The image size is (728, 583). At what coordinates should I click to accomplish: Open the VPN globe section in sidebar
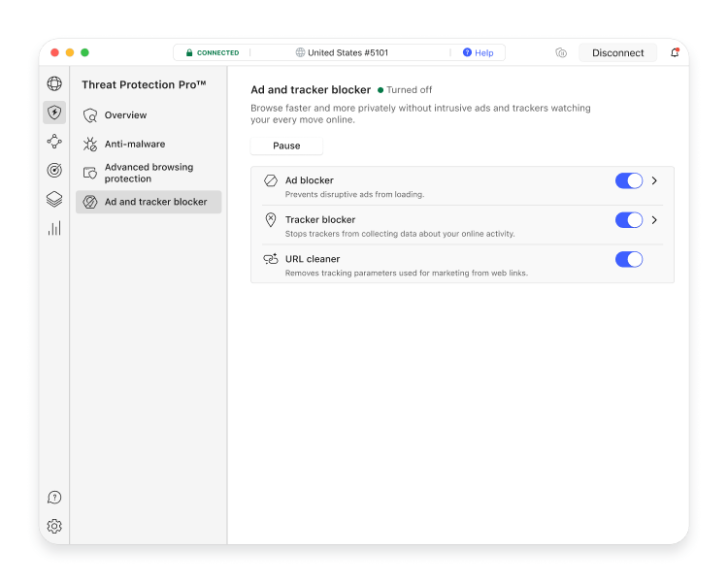coord(54,83)
